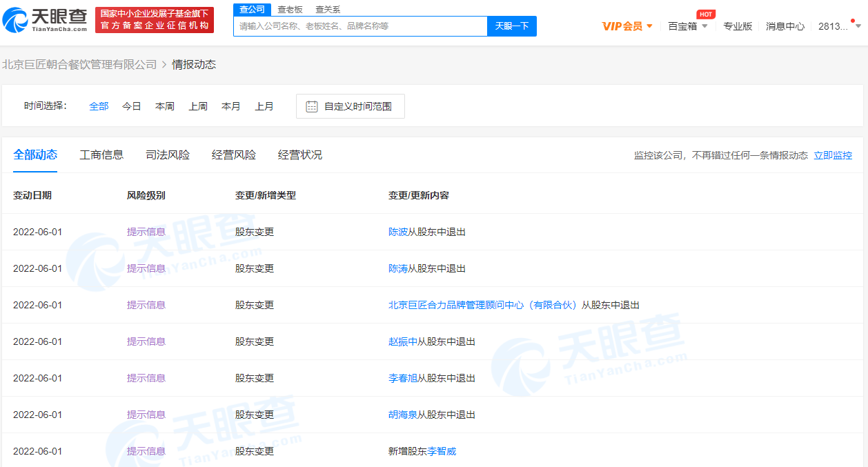
Task: Expand the VIP会员 dropdown arrow
Action: click(x=649, y=26)
